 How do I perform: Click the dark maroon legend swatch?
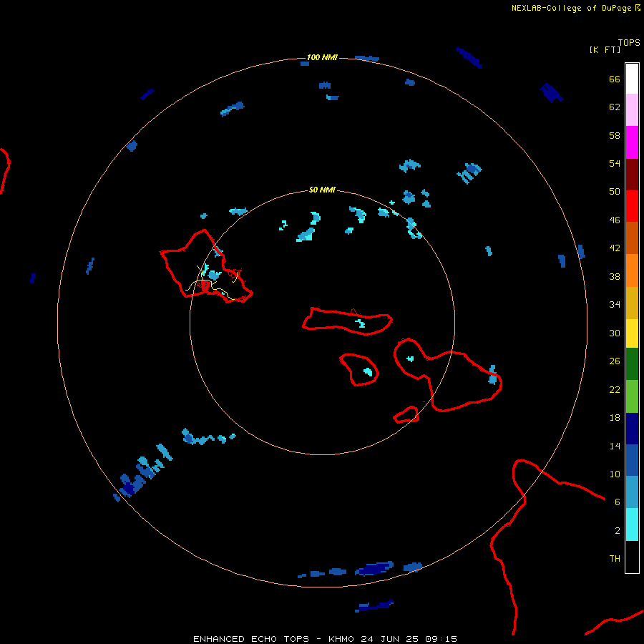click(x=632, y=175)
